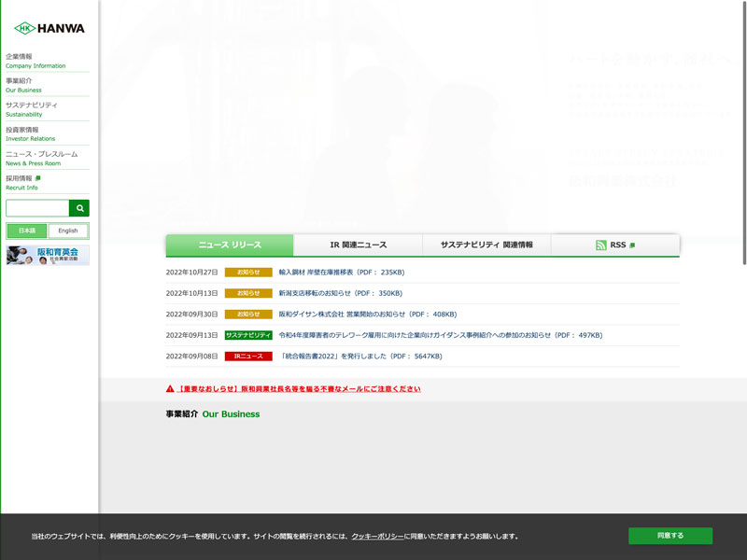Click the RSS feed icon
Viewport: 747px width, 560px height.
pos(601,245)
